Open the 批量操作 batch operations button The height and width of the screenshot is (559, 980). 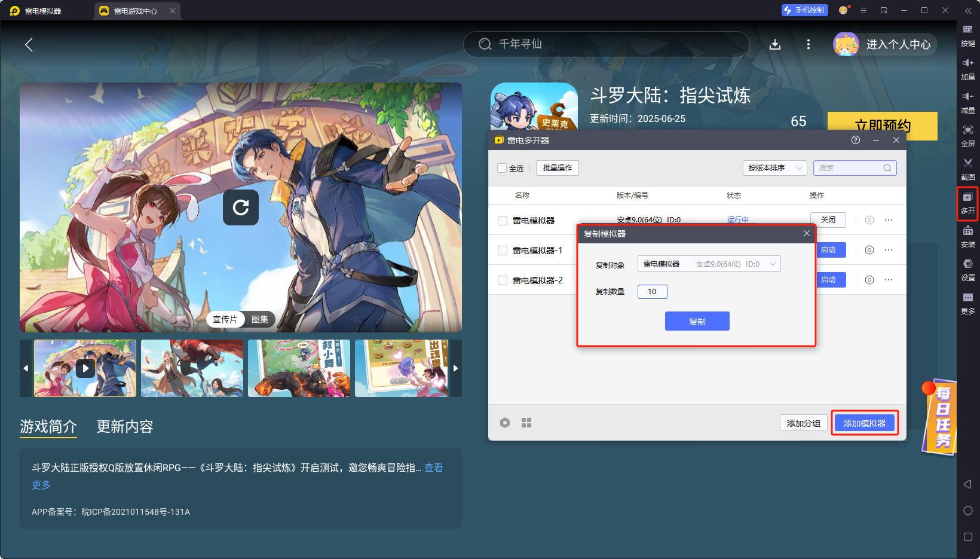558,168
